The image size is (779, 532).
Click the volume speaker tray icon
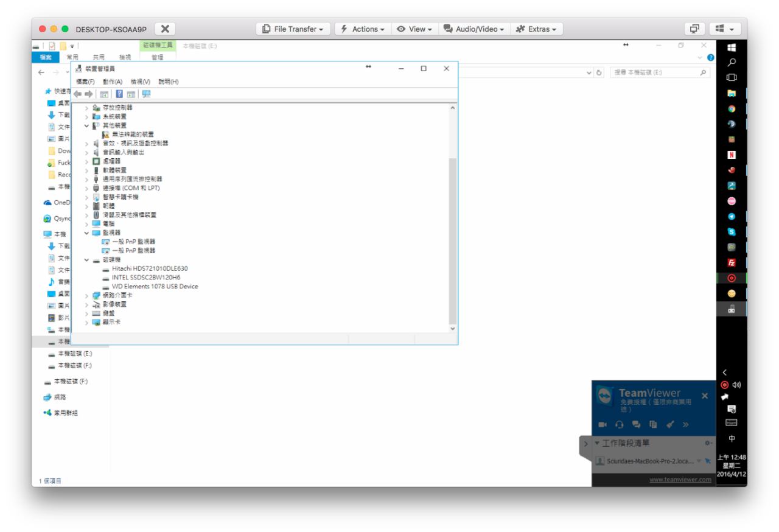[735, 385]
